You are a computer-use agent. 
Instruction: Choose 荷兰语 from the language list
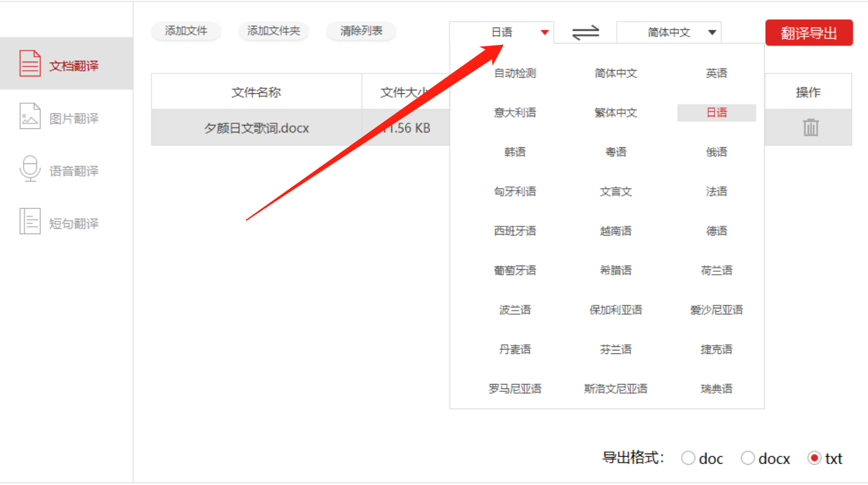click(x=717, y=270)
